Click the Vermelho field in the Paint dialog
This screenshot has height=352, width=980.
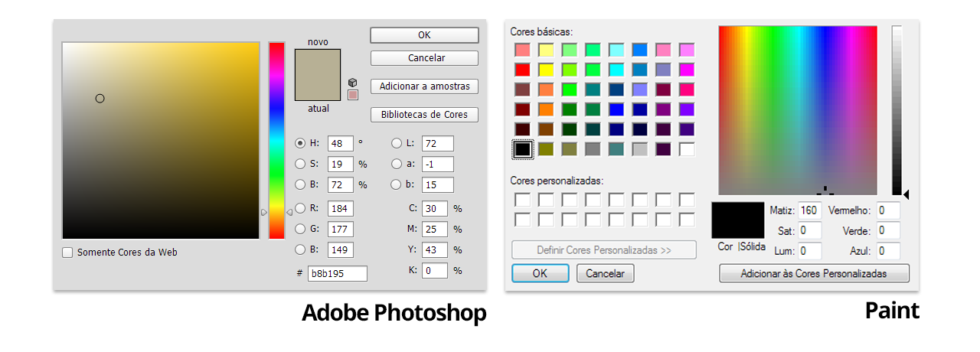tap(888, 210)
